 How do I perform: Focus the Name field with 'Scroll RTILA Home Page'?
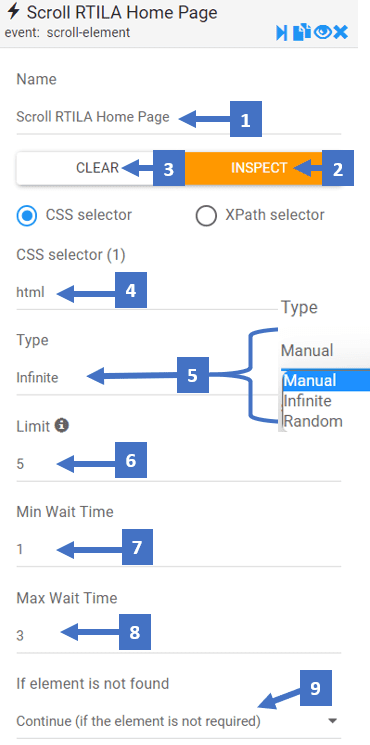(179, 117)
